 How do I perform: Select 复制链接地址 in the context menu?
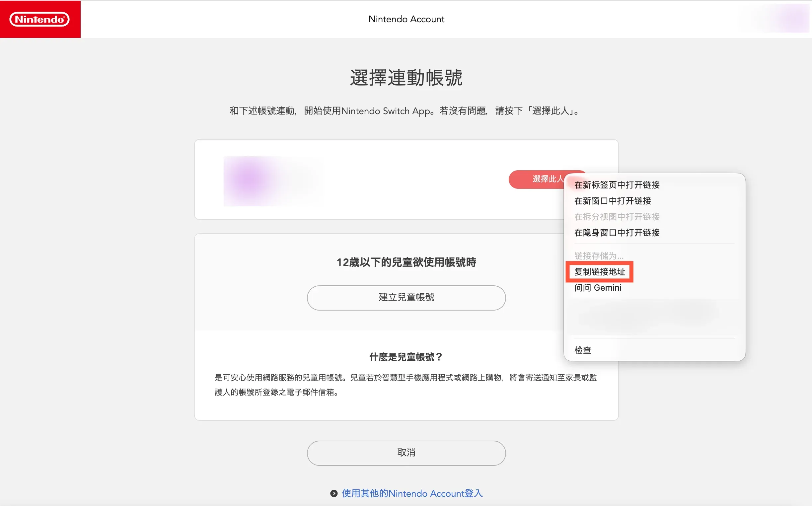(x=654, y=272)
